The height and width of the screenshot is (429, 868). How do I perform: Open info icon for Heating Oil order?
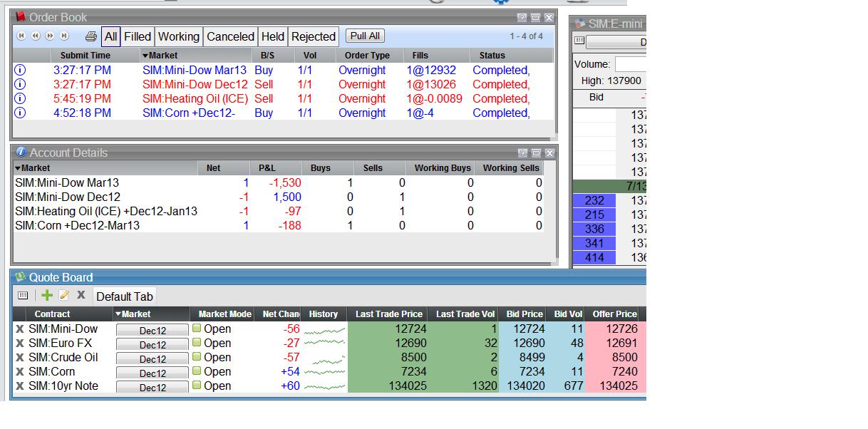coord(20,98)
